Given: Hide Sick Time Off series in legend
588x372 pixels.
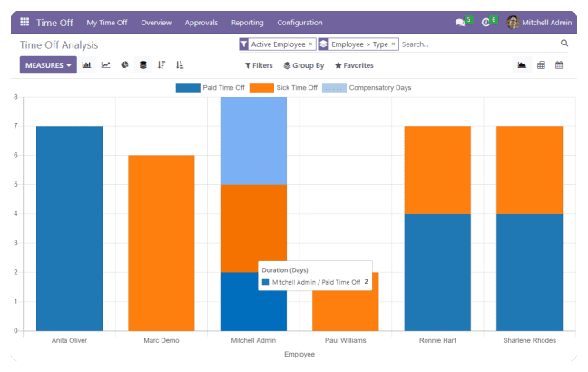Looking at the screenshot, I should [282, 87].
